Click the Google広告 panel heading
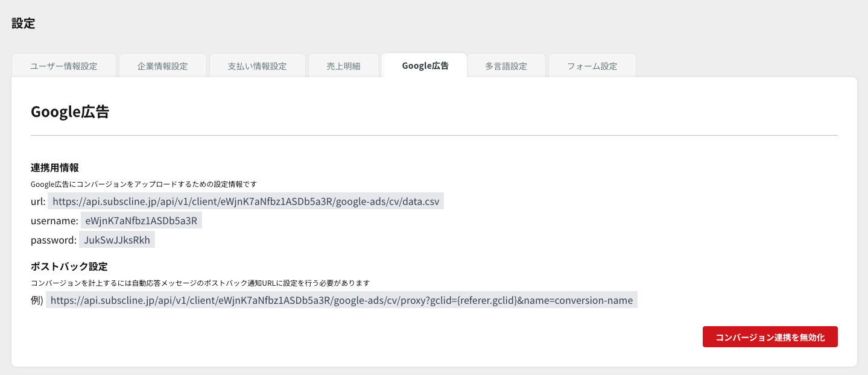Screen dimensions: 868x375 pyautogui.click(x=70, y=112)
